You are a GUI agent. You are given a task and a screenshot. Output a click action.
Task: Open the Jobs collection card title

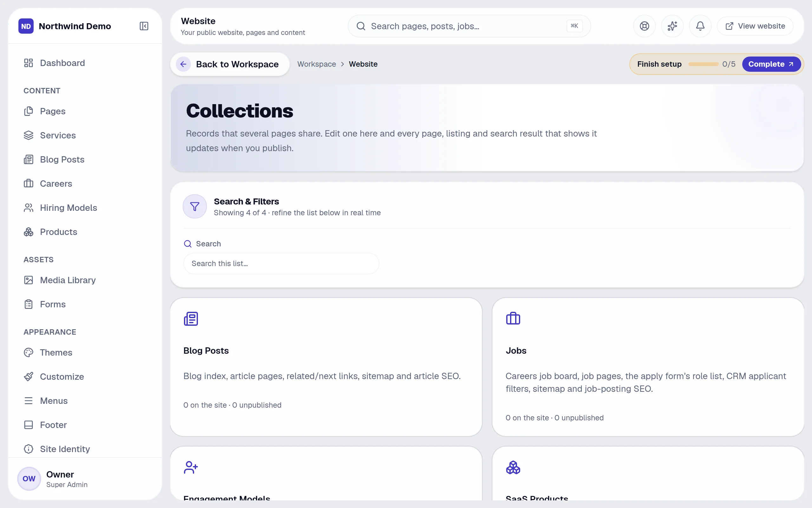click(516, 351)
